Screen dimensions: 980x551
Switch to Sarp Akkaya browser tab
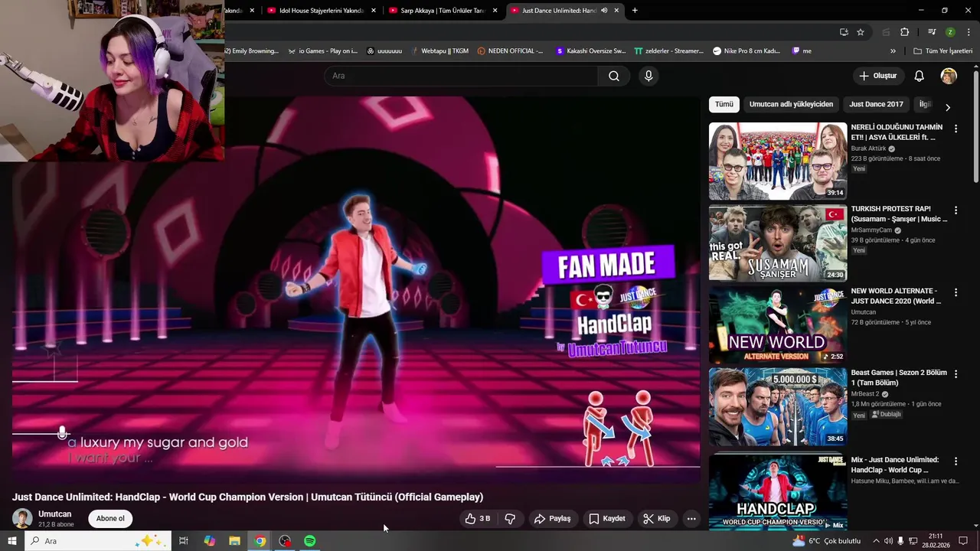(443, 11)
